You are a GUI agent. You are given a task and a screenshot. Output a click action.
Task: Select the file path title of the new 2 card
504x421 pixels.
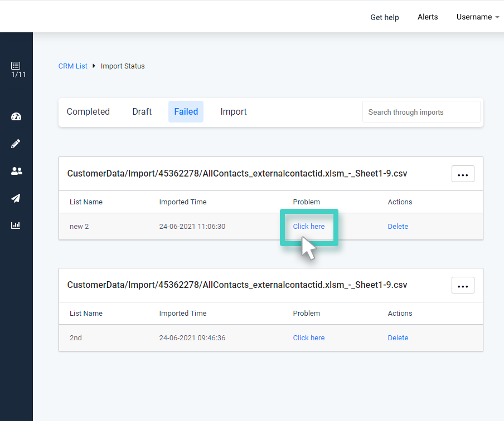[x=237, y=173]
